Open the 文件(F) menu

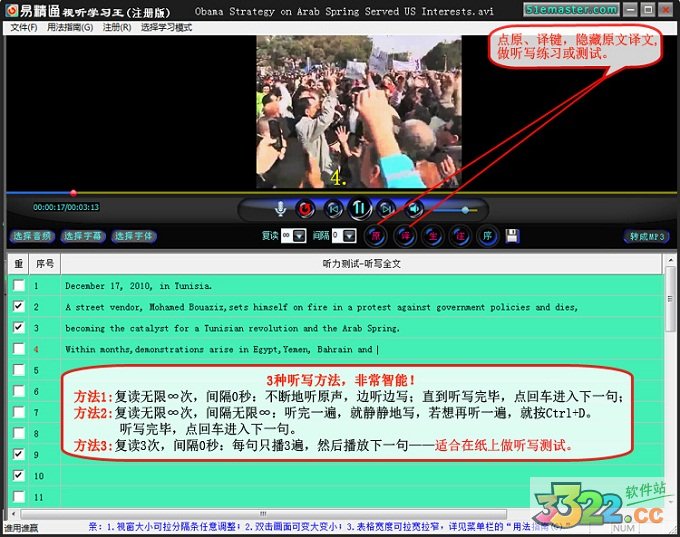[x=24, y=27]
